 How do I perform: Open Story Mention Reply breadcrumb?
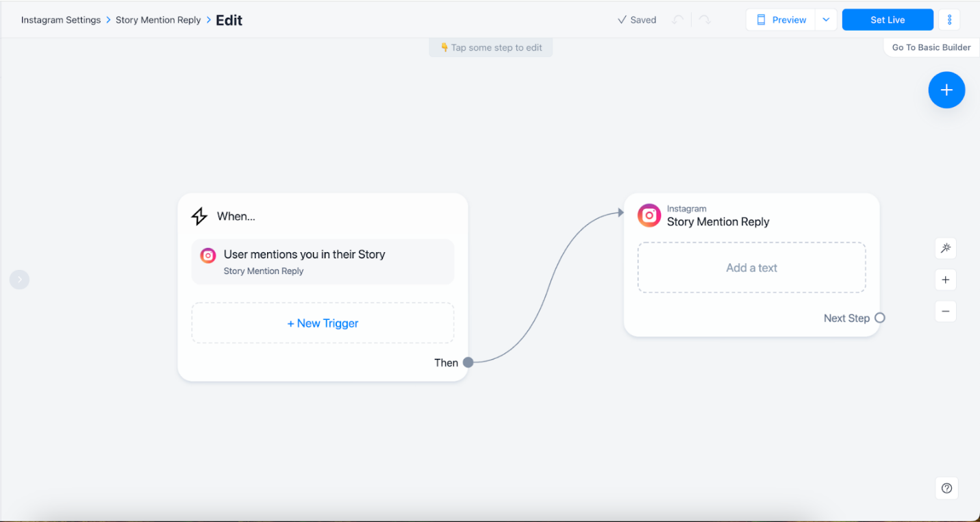point(158,20)
